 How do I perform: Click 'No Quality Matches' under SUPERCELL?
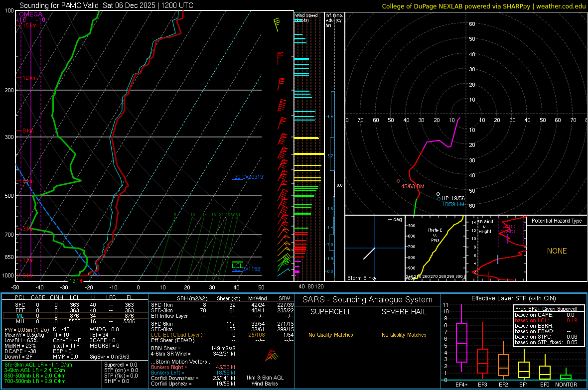331,335
